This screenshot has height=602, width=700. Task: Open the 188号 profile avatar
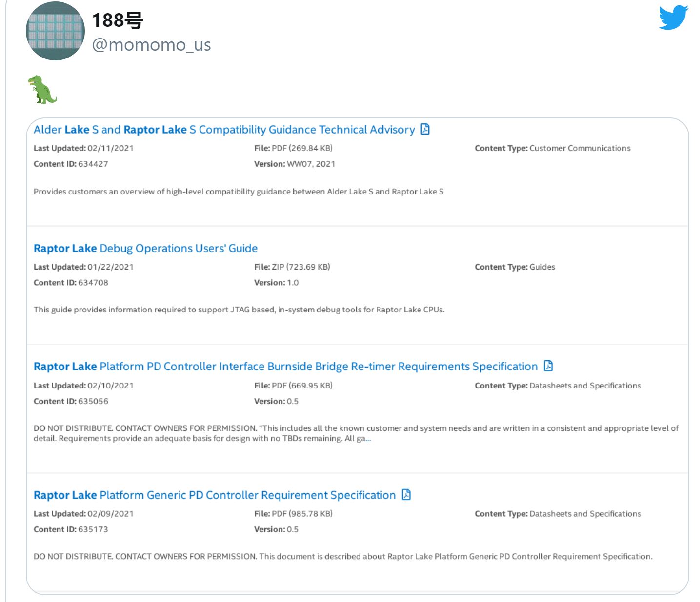click(x=55, y=31)
